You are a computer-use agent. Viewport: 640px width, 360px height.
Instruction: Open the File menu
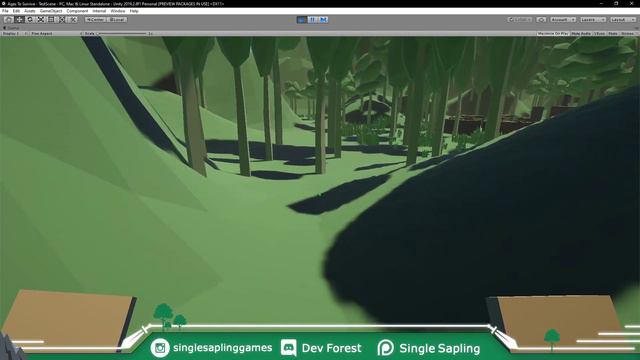pos(5,11)
